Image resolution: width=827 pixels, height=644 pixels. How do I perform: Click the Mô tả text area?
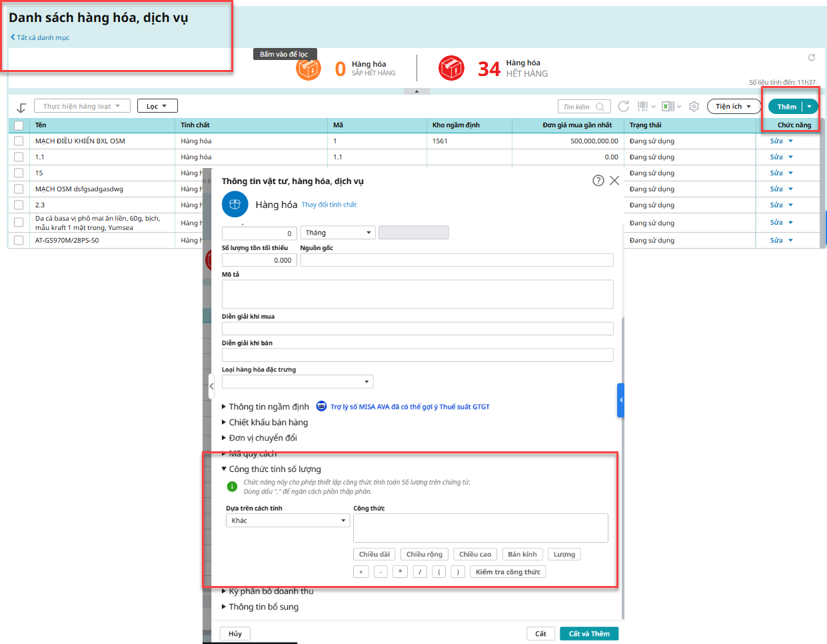tap(417, 294)
